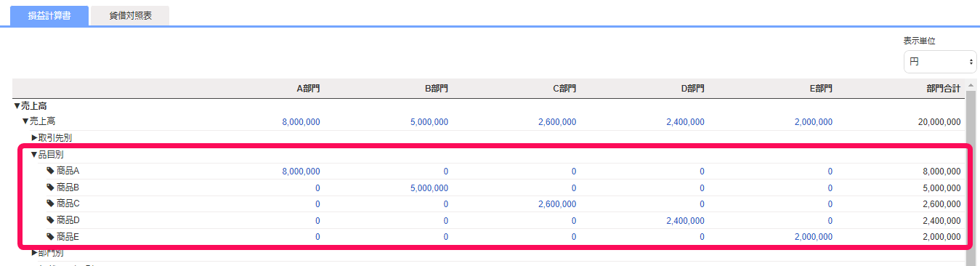Click the scrollbar up arrow of the table
Image resolution: width=980 pixels, height=266 pixels.
coord(971,84)
